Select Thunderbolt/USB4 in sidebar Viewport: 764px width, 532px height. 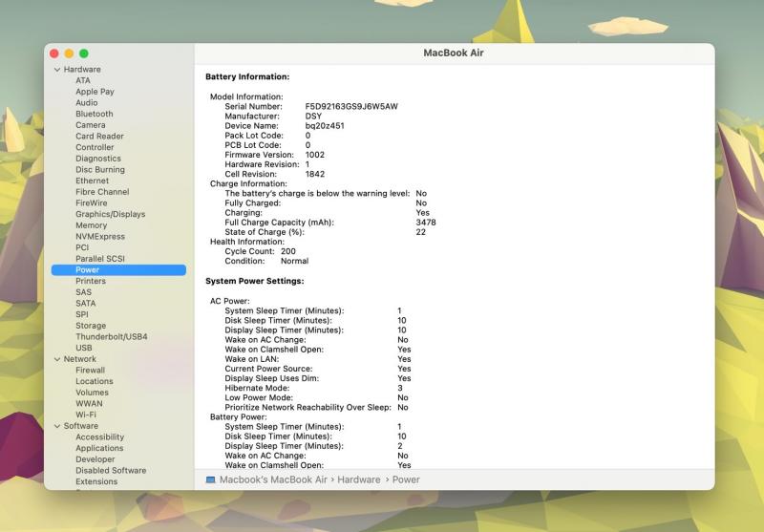click(x=111, y=336)
